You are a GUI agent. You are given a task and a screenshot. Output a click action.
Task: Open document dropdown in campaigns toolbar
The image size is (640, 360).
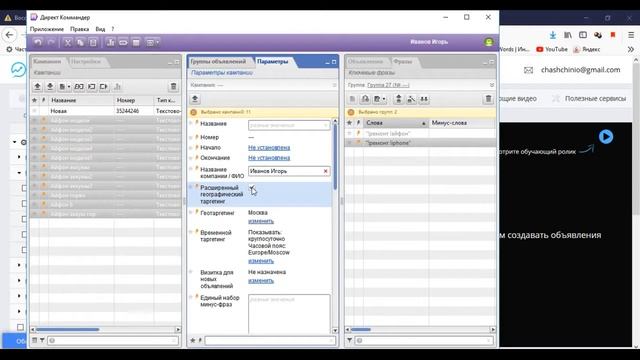coord(64,87)
